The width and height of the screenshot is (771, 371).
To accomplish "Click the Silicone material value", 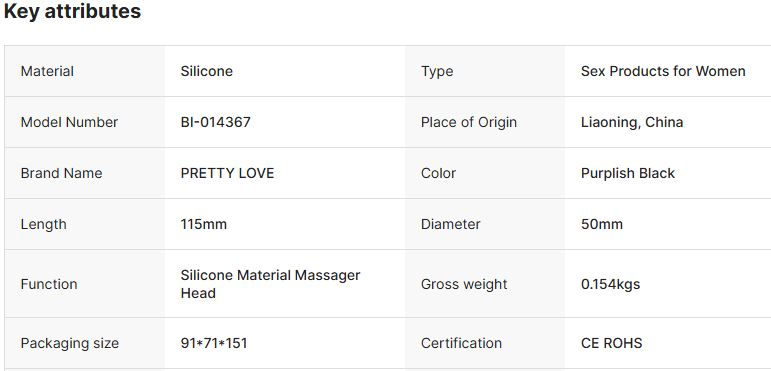I will point(207,71).
